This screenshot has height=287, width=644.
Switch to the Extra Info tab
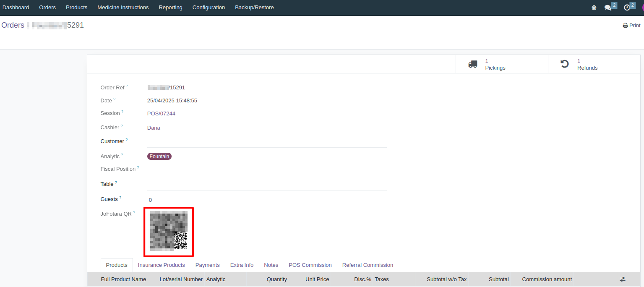[x=242, y=265]
